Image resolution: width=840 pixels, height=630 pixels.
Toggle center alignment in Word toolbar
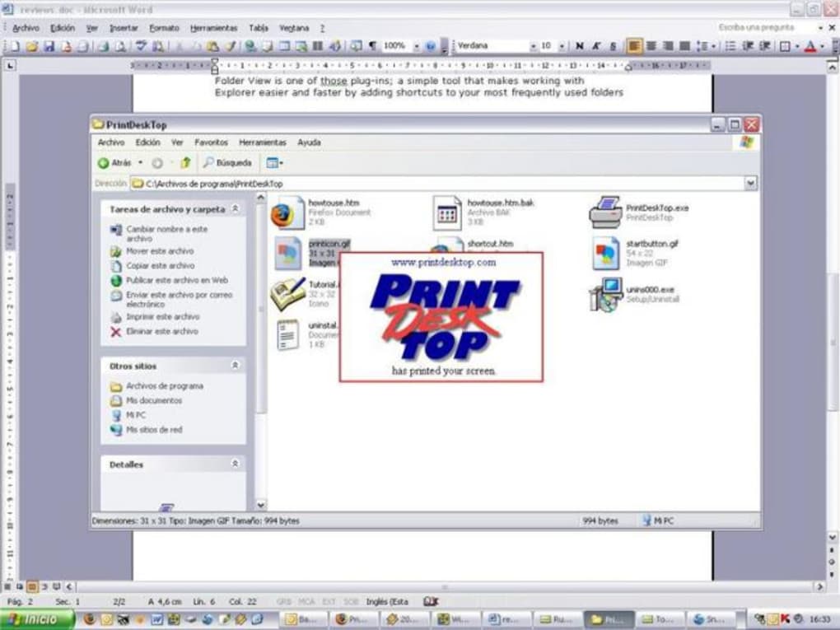(651, 47)
